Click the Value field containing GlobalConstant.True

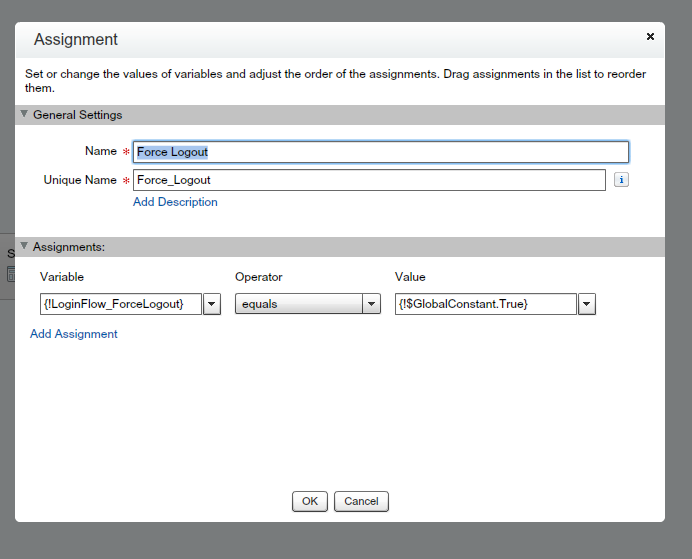[x=485, y=304]
